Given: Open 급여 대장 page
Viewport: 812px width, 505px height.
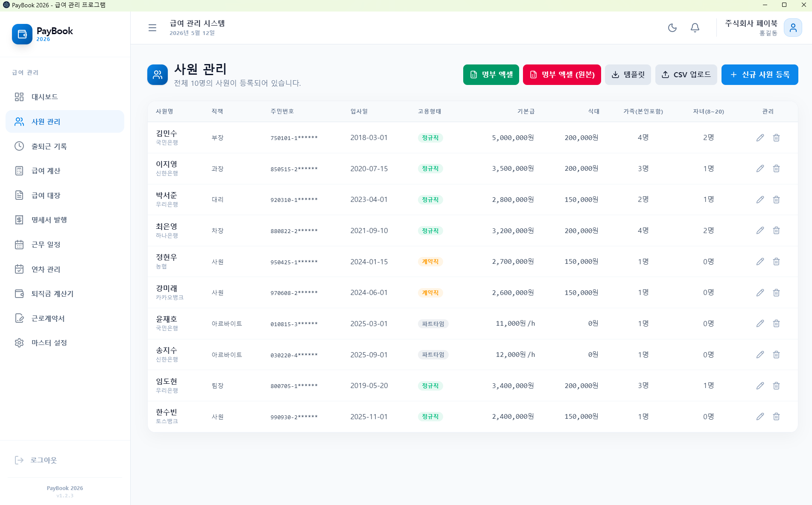Looking at the screenshot, I should pos(65,195).
